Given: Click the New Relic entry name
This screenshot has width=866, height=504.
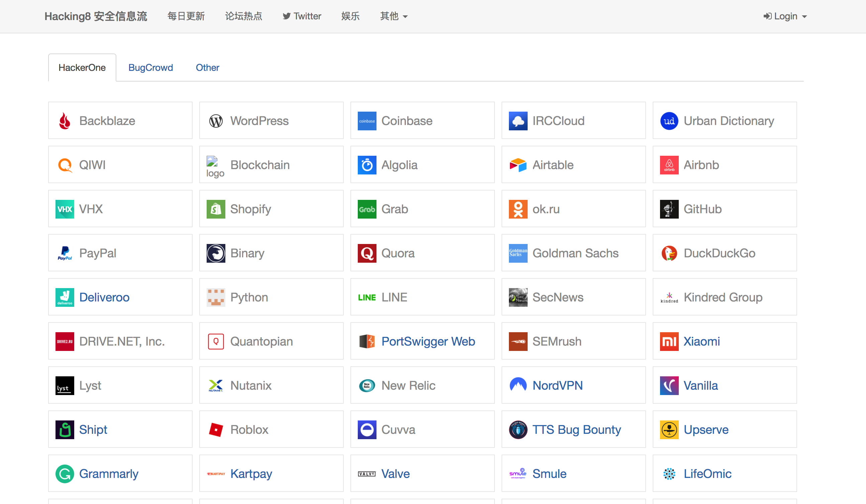Looking at the screenshot, I should coord(408,385).
